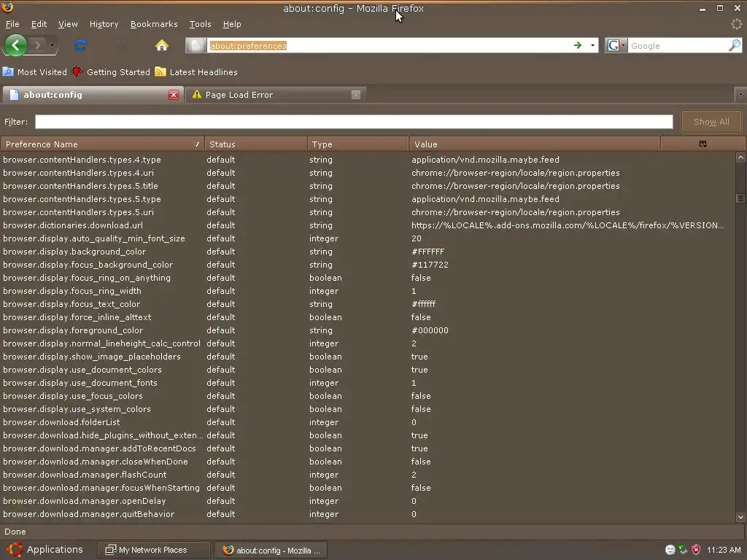Select browser.display.use_system_colors preference
Image resolution: width=747 pixels, height=560 pixels.
point(368,409)
